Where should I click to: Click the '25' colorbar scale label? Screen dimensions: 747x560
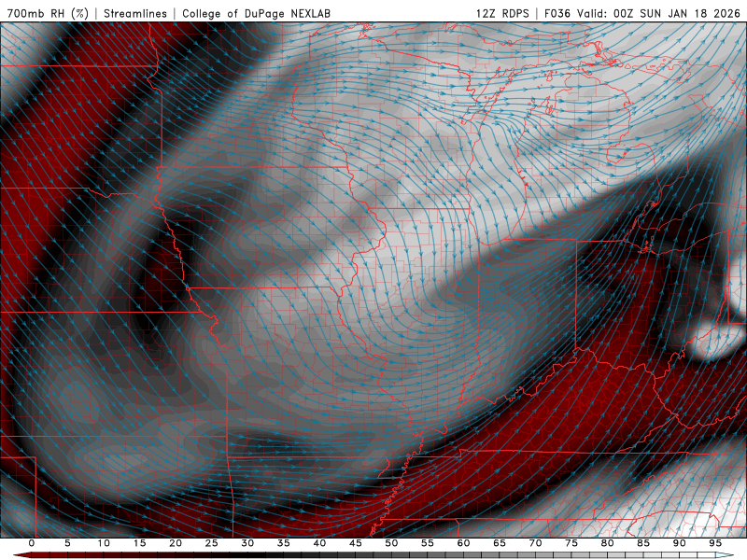(212, 543)
